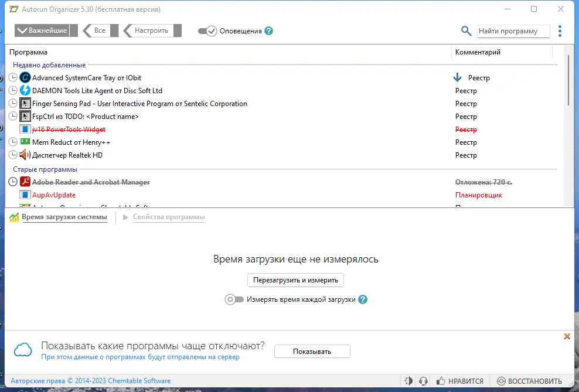
Task: Click the jv16 PowerTools Widget icon
Action: pyautogui.click(x=25, y=129)
